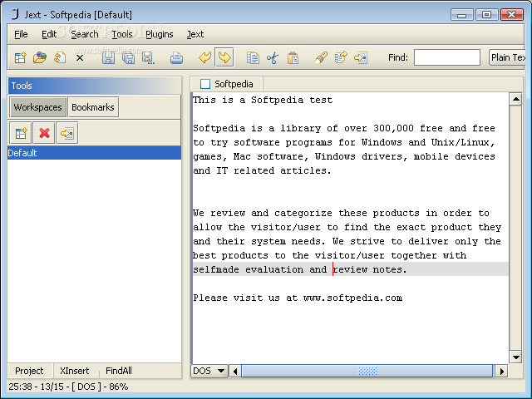Click the horizontal scrollbar thumb
Viewport: 532px width, 399px height.
tap(367, 371)
